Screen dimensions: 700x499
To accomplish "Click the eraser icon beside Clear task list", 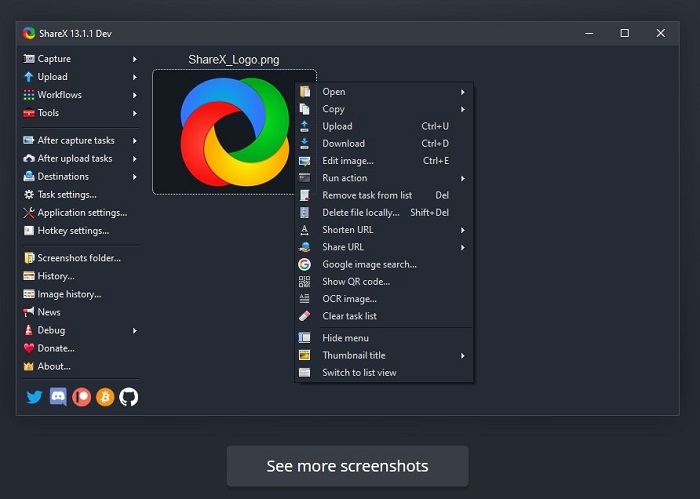I will tap(304, 316).
